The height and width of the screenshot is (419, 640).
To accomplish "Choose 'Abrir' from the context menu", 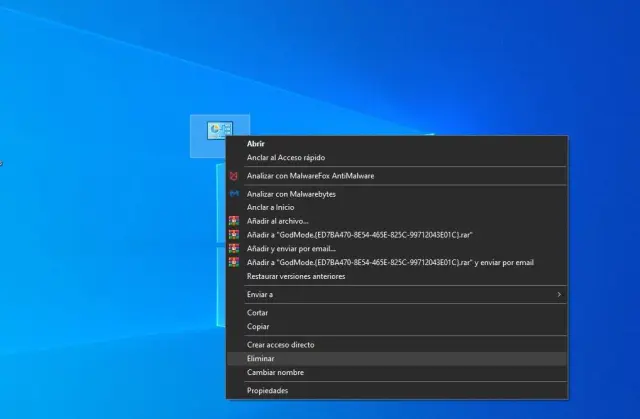I will coord(256,143).
